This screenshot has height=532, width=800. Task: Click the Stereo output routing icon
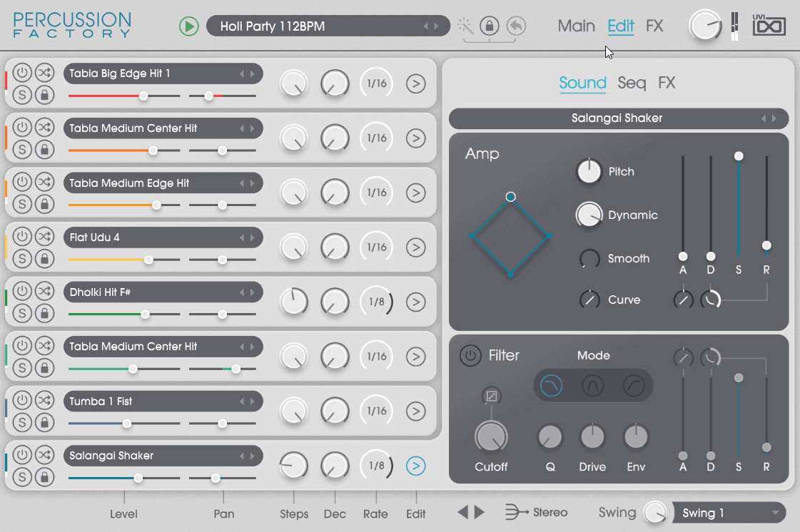(x=515, y=512)
